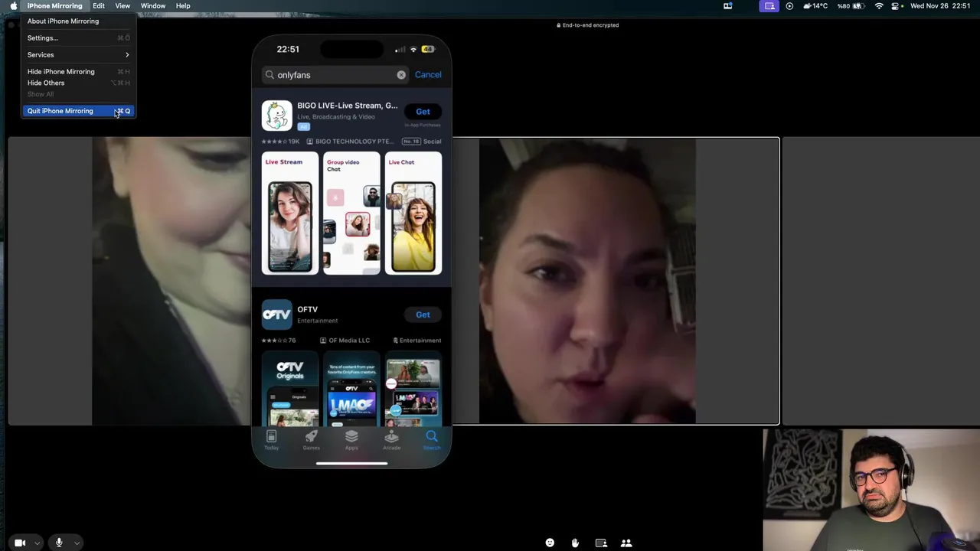Click the play circle menu bar icon
This screenshot has width=980, height=551.
pos(789,5)
